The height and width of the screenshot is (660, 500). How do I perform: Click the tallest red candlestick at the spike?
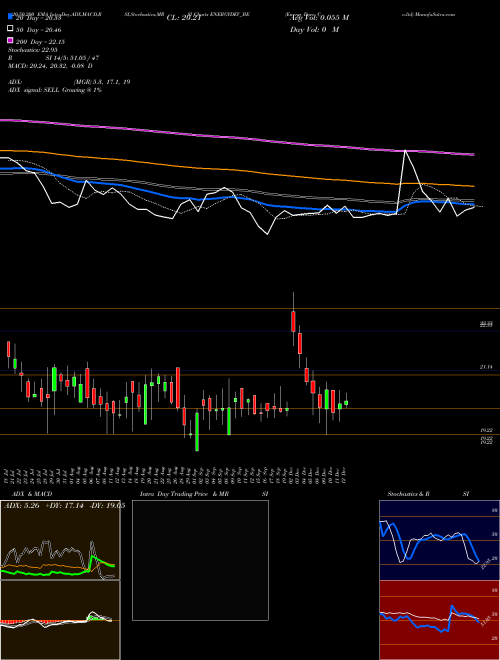point(293,322)
